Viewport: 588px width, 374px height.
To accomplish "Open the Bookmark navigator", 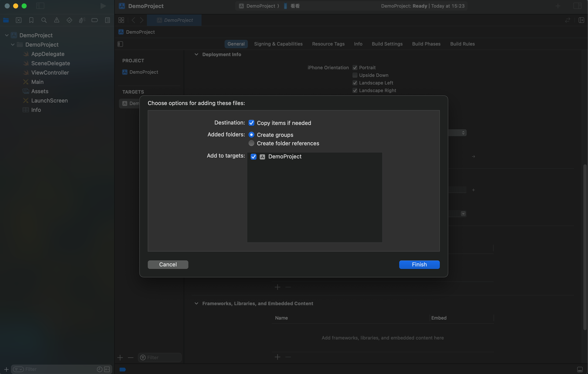I will pos(31,20).
